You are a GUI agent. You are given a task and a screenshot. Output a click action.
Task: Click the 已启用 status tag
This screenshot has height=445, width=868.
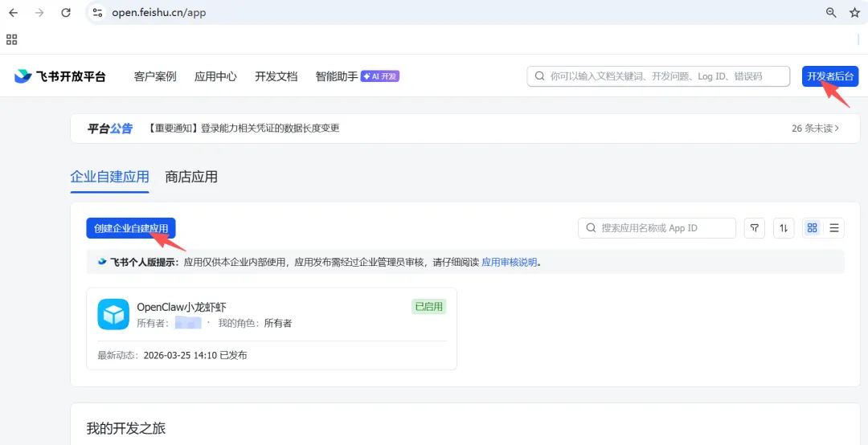[x=429, y=307]
